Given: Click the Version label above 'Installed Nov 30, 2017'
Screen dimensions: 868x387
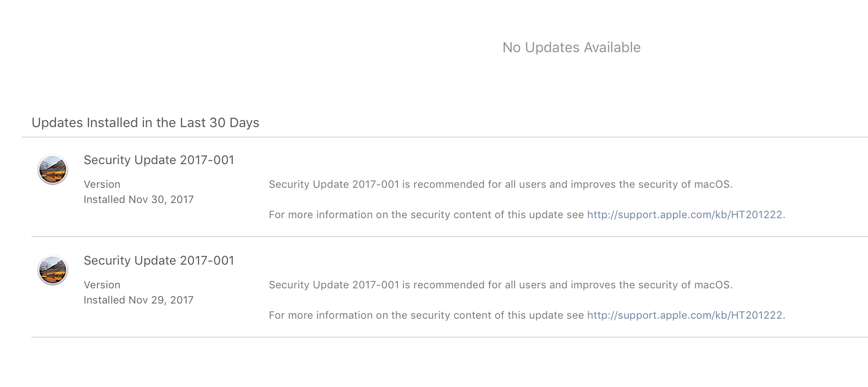Looking at the screenshot, I should click(102, 184).
